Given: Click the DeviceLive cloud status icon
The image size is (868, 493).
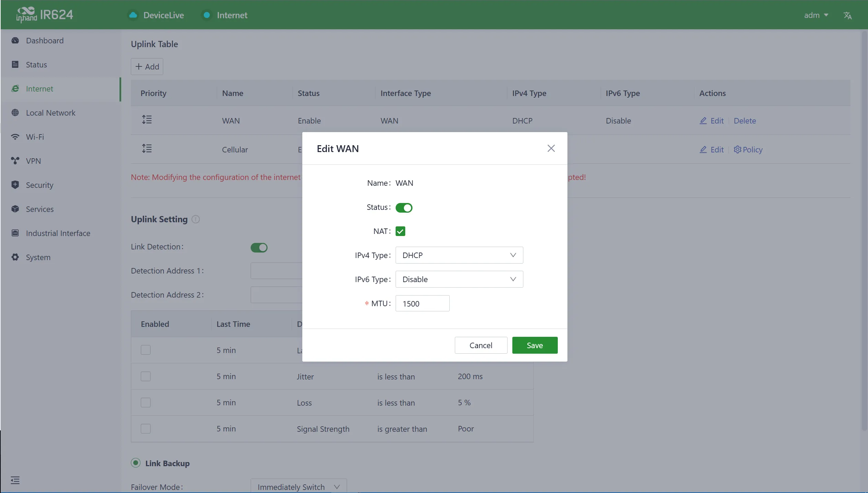Looking at the screenshot, I should pos(133,15).
